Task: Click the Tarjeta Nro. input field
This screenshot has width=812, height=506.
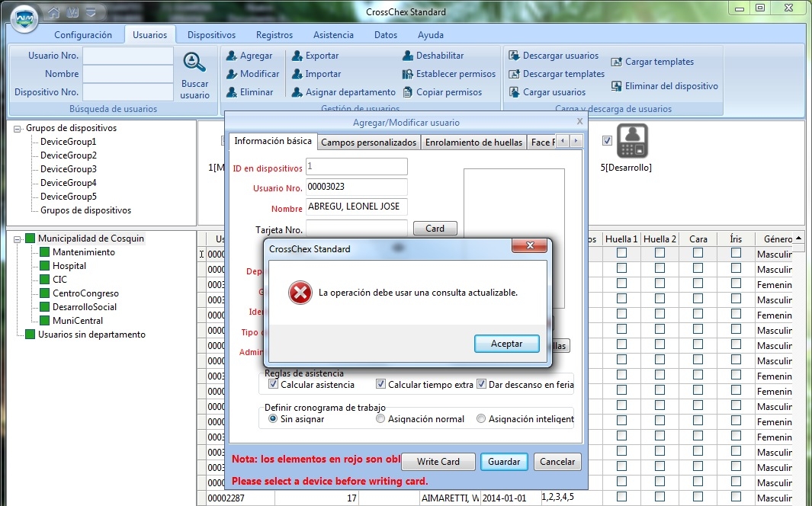Action: (x=356, y=228)
